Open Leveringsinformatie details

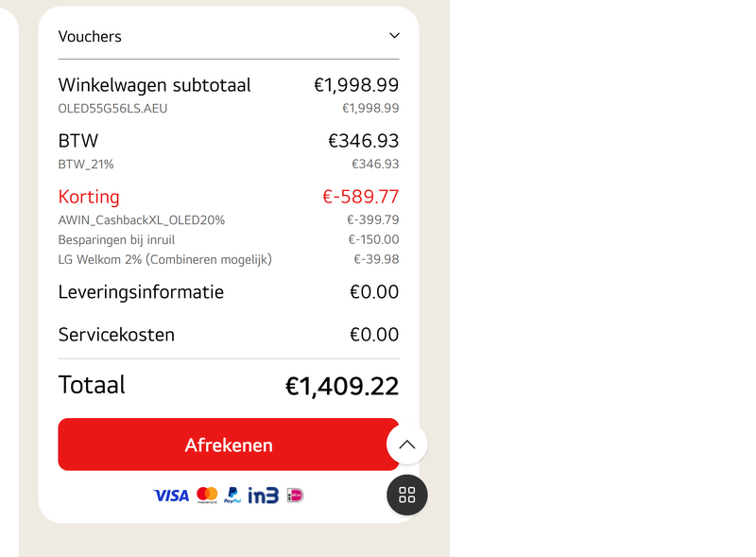point(140,292)
